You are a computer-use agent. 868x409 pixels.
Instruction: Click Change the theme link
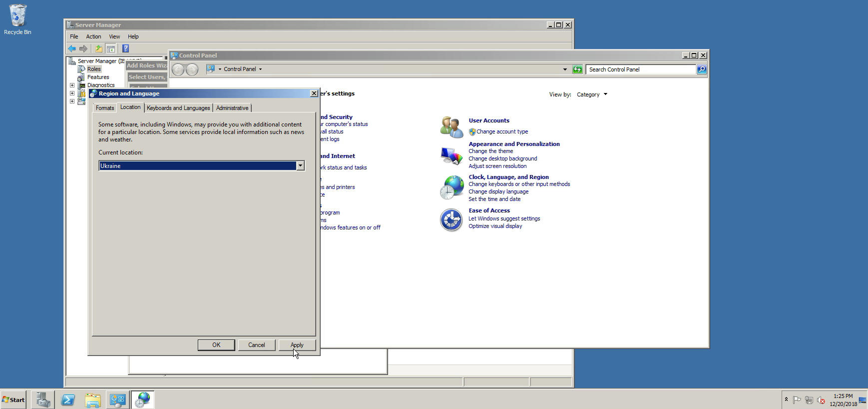490,151
